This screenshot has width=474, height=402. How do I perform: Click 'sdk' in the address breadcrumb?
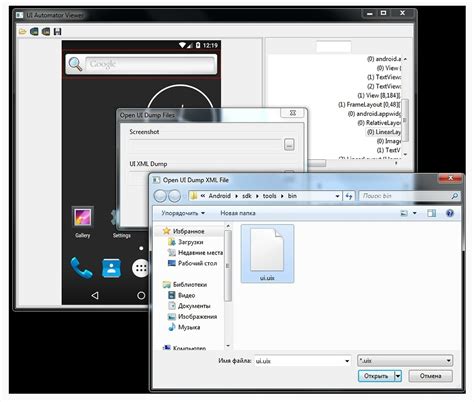click(247, 196)
